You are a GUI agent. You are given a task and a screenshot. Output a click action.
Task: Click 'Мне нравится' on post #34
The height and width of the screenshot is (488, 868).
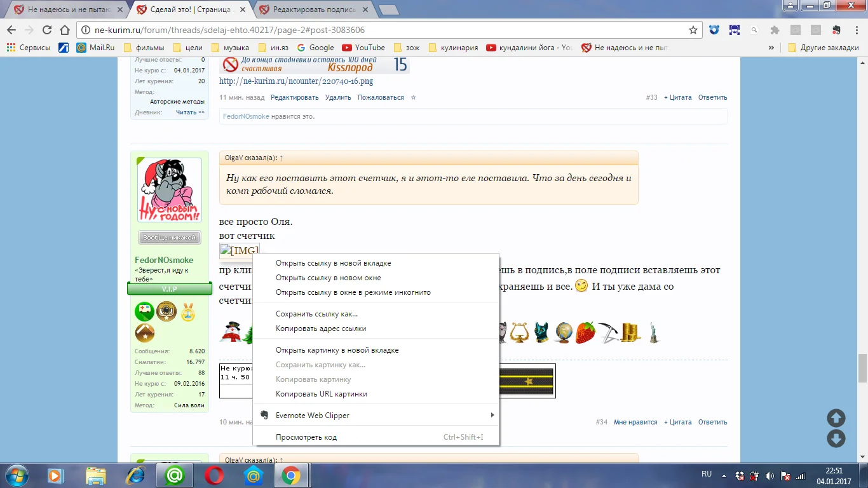(635, 422)
